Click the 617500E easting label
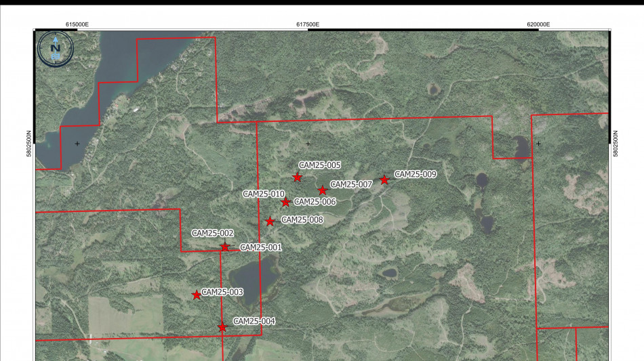This screenshot has height=361, width=644. [308, 24]
